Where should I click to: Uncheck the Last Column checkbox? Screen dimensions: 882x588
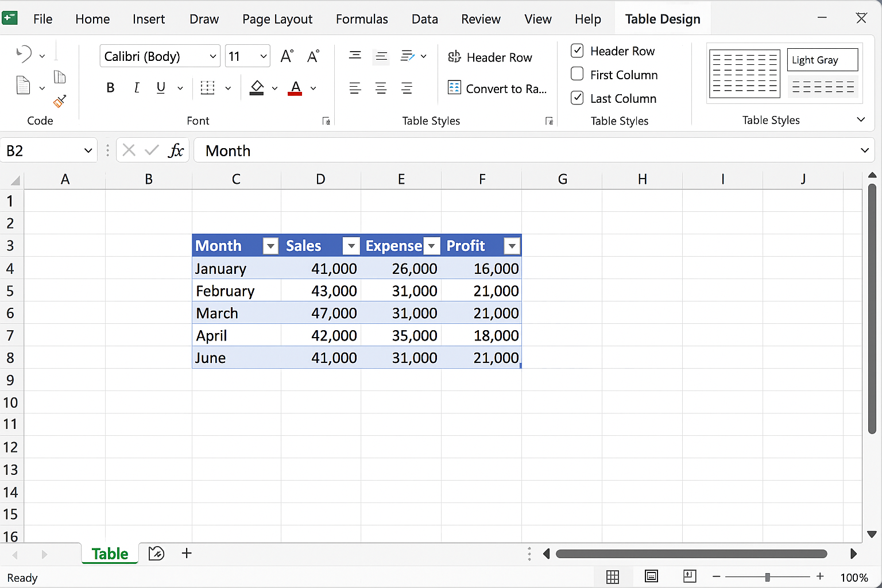point(577,98)
